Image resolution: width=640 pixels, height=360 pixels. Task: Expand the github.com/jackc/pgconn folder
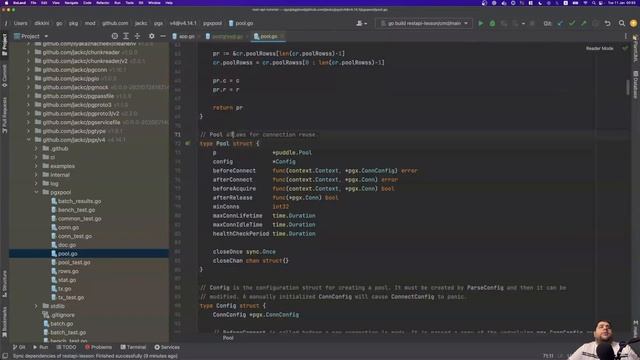pyautogui.click(x=29, y=70)
